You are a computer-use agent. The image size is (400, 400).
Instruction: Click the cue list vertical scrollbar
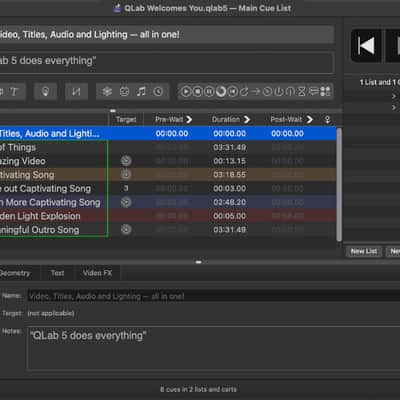(x=339, y=184)
